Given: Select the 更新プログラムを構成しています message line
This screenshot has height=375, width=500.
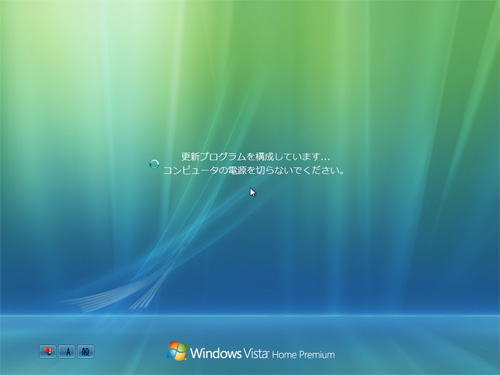Looking at the screenshot, I should click(x=255, y=157).
